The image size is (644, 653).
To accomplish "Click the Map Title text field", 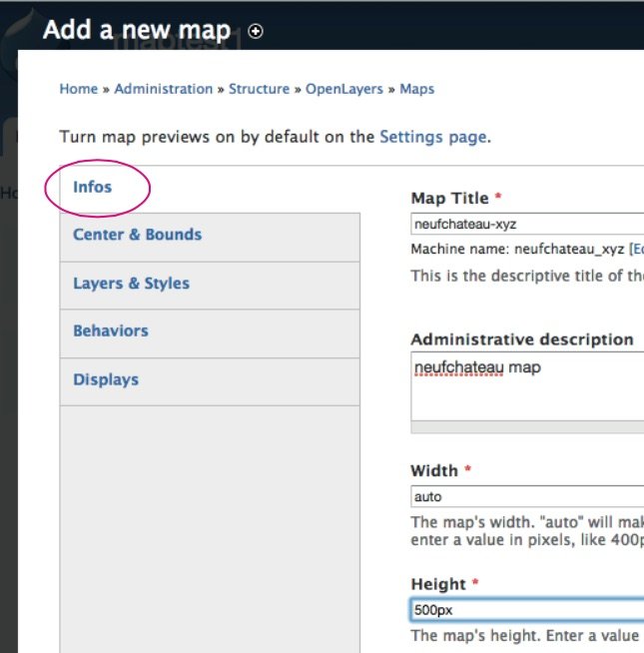I will click(526, 225).
